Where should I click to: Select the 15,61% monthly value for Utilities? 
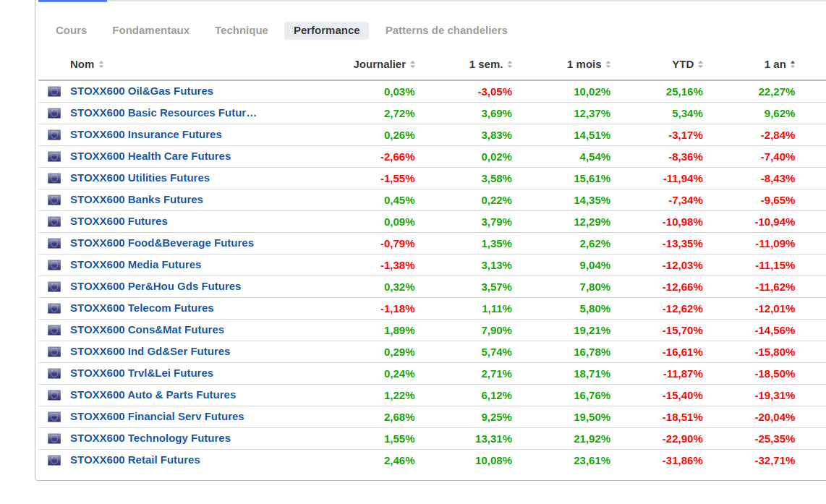click(592, 179)
